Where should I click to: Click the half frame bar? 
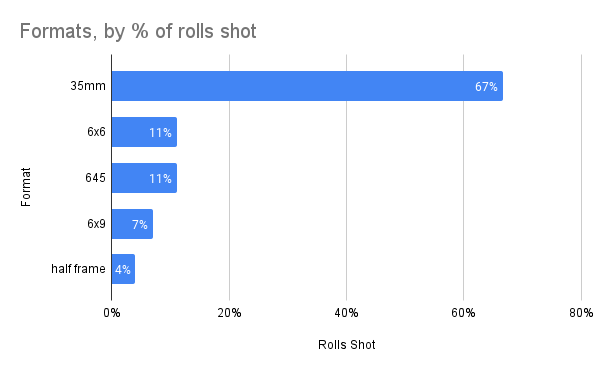pyautogui.click(x=123, y=269)
